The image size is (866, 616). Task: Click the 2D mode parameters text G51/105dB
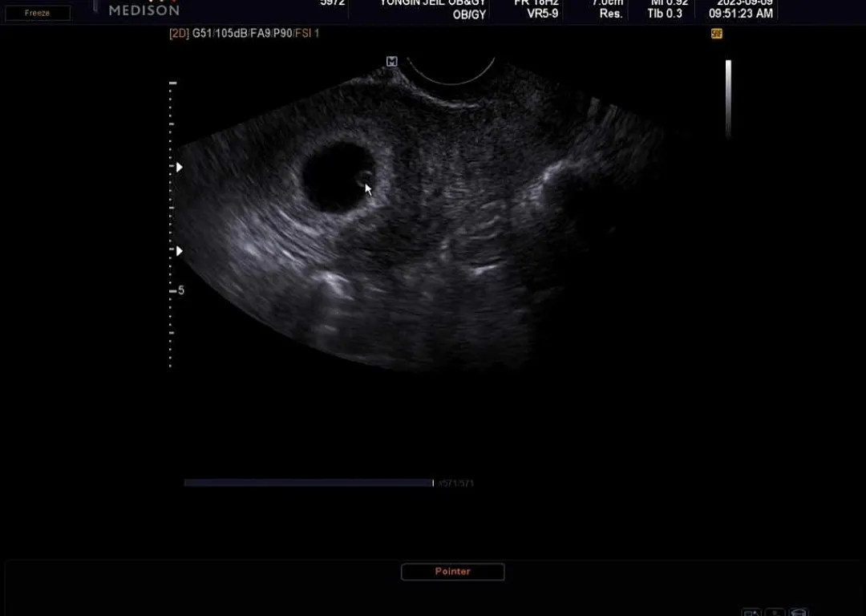click(244, 33)
